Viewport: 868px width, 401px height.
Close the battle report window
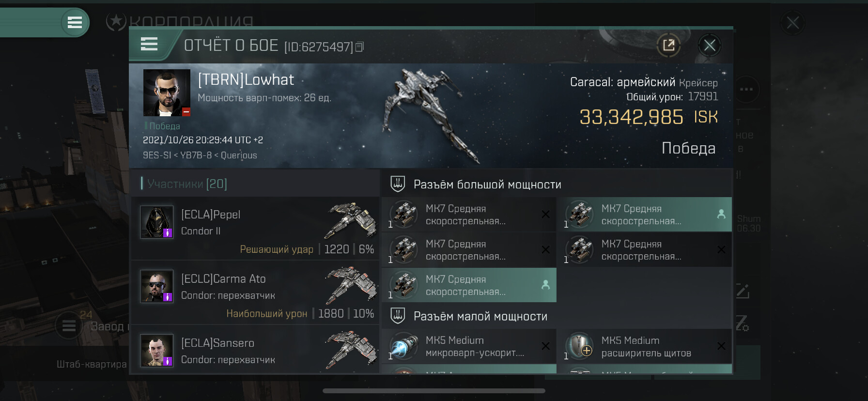710,46
